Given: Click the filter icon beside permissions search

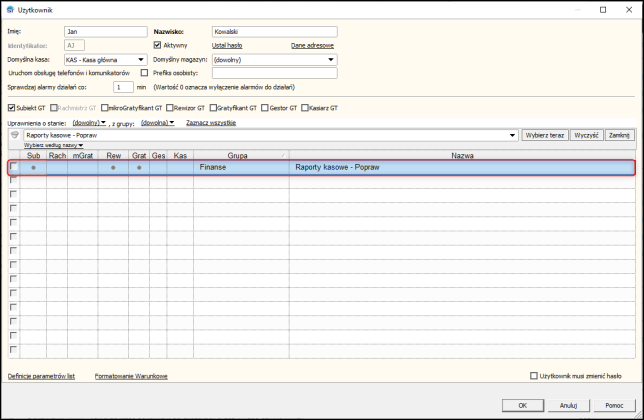Looking at the screenshot, I should click(x=15, y=135).
